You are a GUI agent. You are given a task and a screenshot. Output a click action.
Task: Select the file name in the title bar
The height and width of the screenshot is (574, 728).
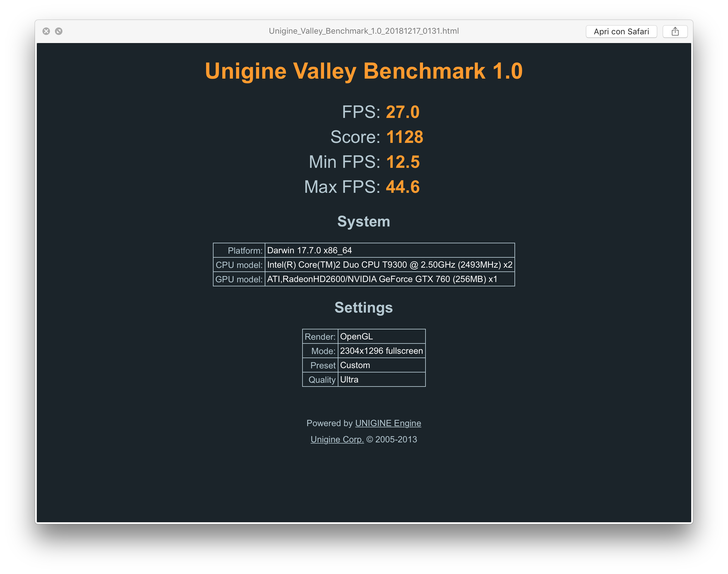click(364, 31)
